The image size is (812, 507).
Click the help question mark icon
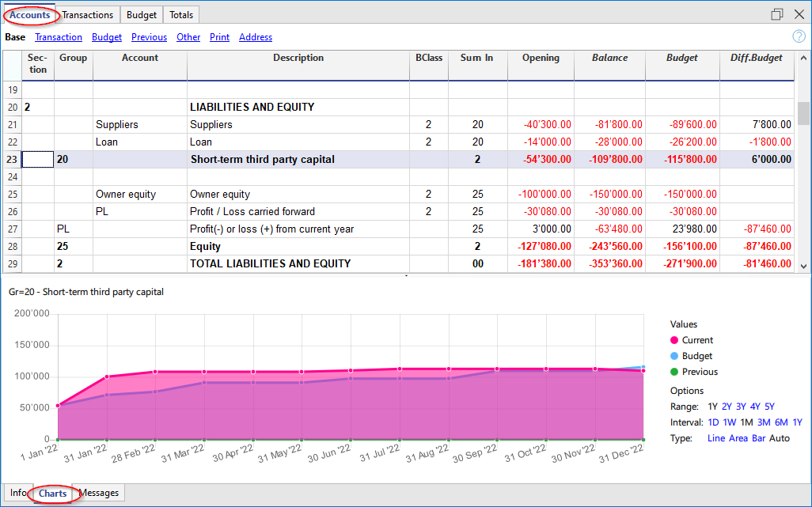pyautogui.click(x=799, y=36)
